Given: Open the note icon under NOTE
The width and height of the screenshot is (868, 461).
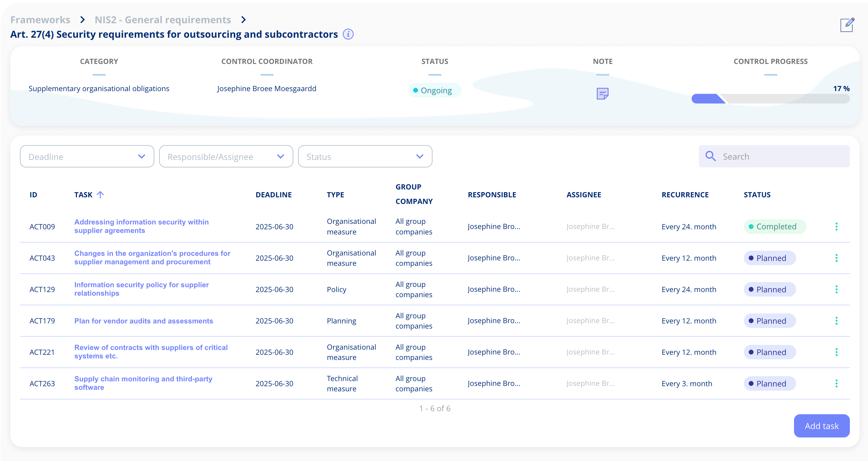Looking at the screenshot, I should coord(603,93).
